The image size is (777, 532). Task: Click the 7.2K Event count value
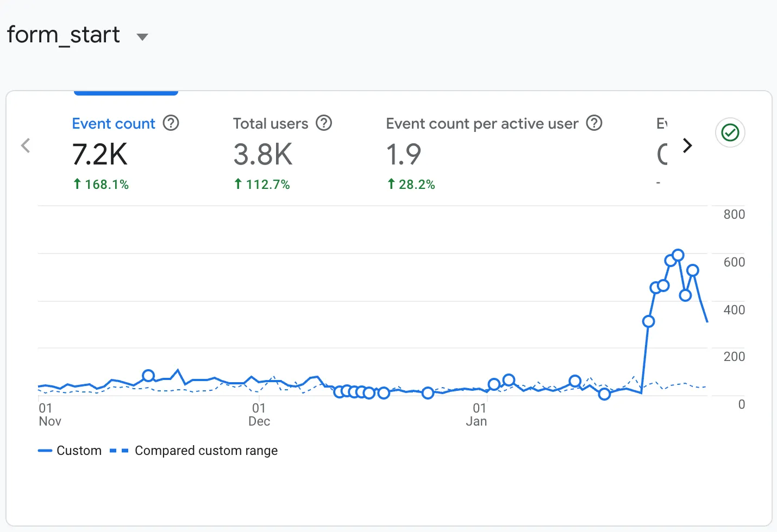click(100, 154)
